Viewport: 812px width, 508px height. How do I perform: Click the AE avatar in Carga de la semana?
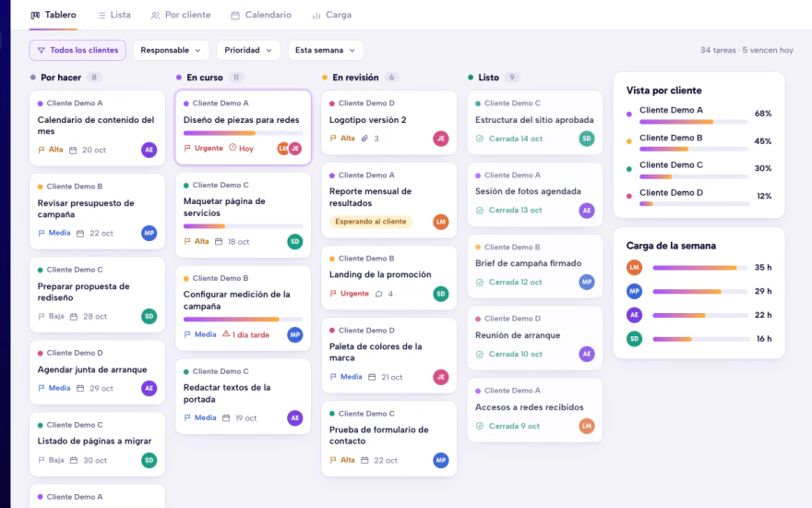pyautogui.click(x=635, y=315)
